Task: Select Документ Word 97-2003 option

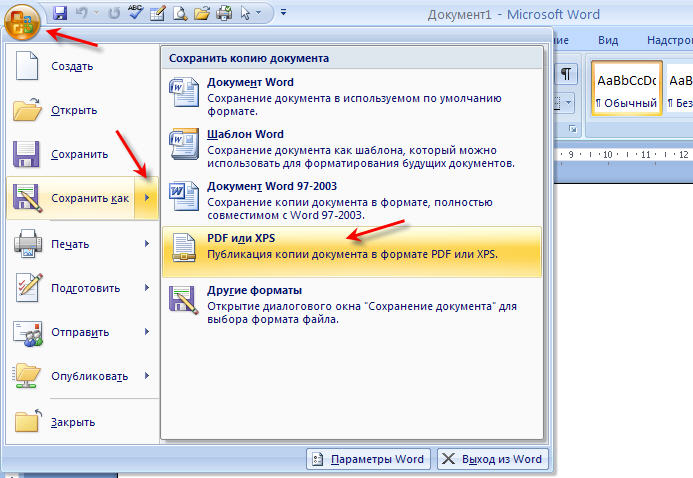Action: [352, 200]
